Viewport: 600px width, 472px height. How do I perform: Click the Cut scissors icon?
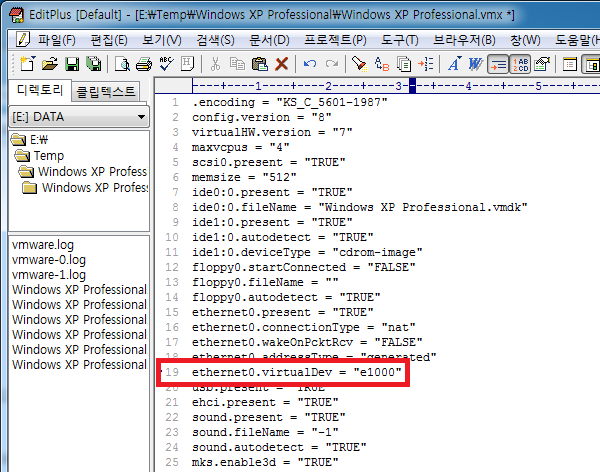click(x=215, y=64)
